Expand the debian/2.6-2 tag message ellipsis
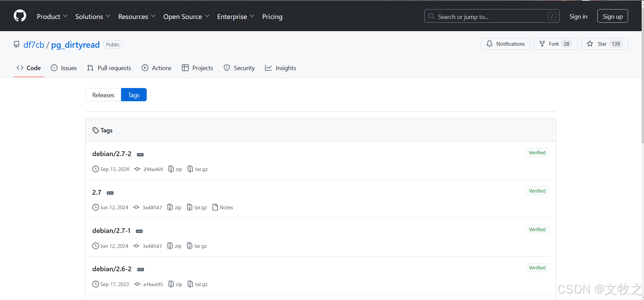Viewport: 644px width, 300px height. (141, 270)
